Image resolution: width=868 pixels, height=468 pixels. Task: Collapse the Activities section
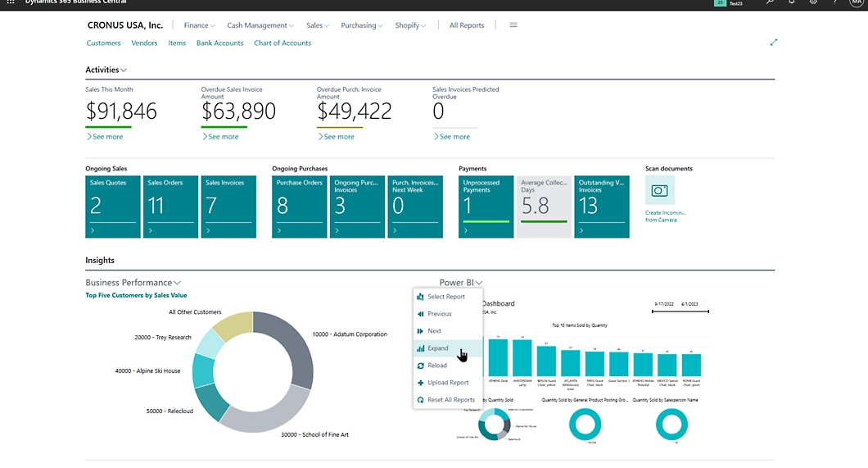tap(106, 70)
